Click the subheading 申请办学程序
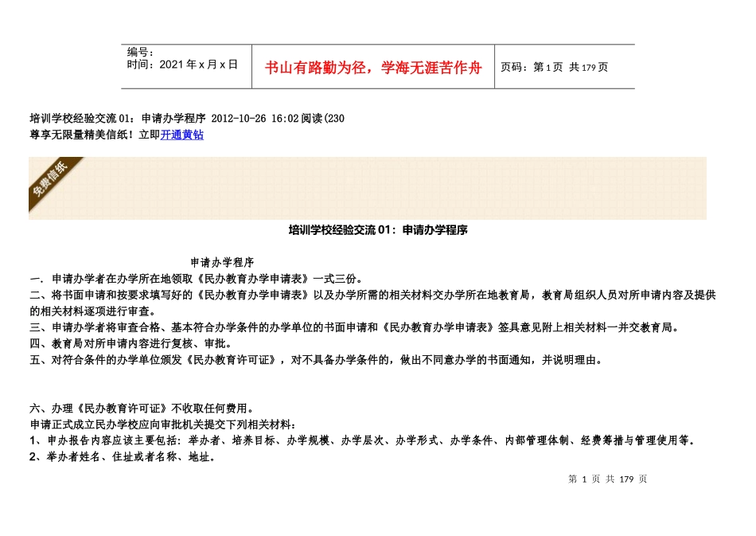756x536 pixels. [x=222, y=263]
